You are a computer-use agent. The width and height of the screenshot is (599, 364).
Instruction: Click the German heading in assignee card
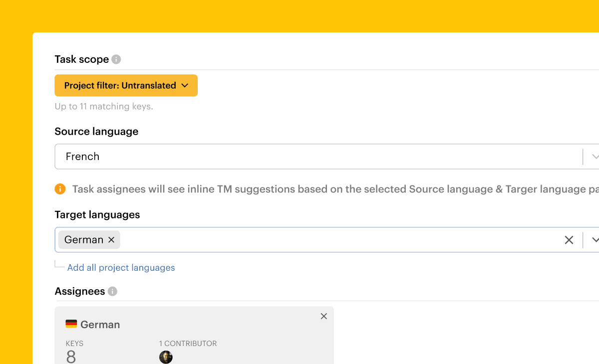tap(100, 325)
